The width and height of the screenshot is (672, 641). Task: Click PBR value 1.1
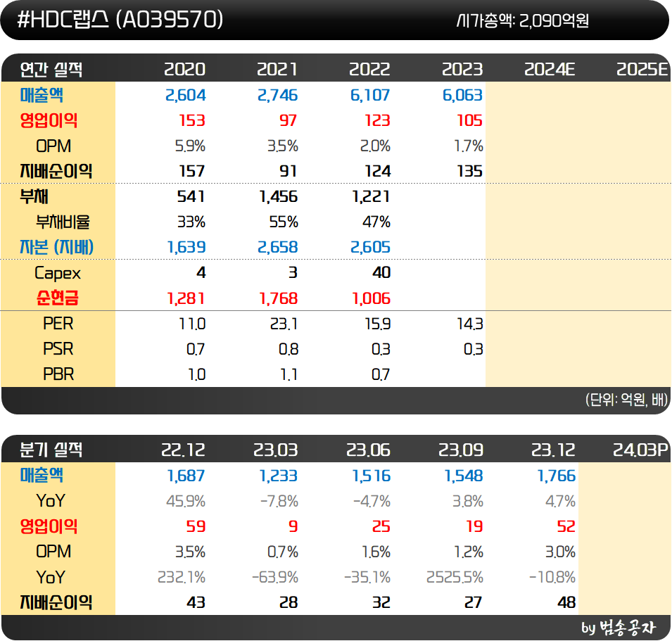(289, 374)
